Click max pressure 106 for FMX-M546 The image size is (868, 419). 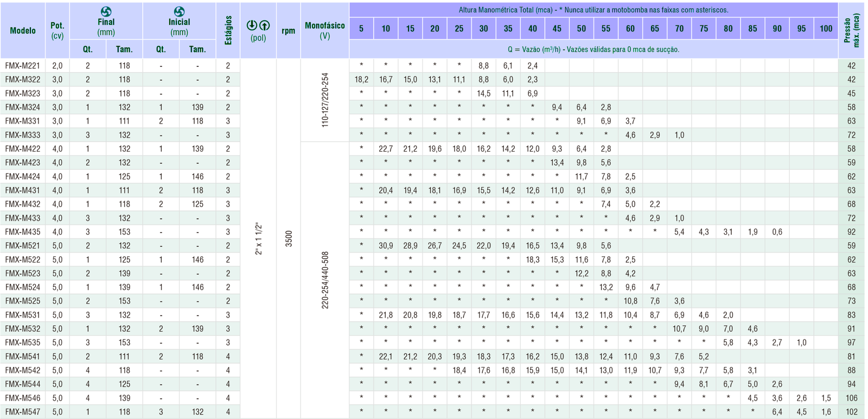click(852, 398)
